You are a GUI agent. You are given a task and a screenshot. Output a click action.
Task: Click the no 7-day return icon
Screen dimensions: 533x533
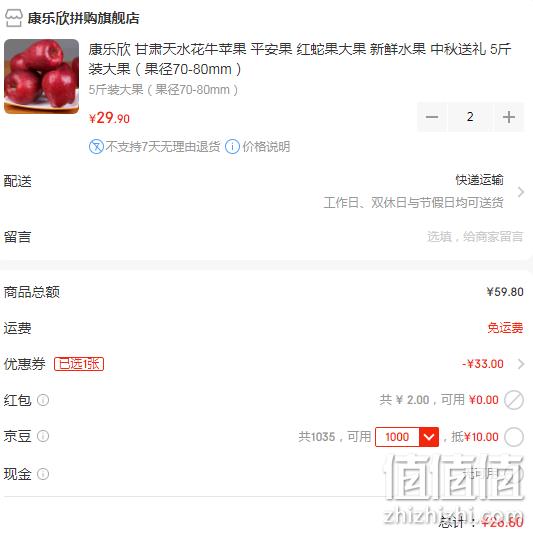[96, 147]
